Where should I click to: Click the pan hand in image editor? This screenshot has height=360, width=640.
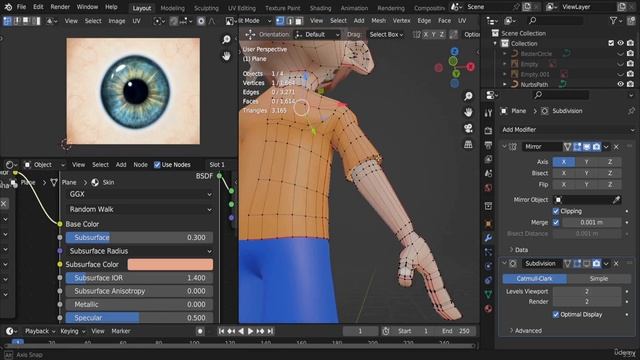(x=226, y=56)
